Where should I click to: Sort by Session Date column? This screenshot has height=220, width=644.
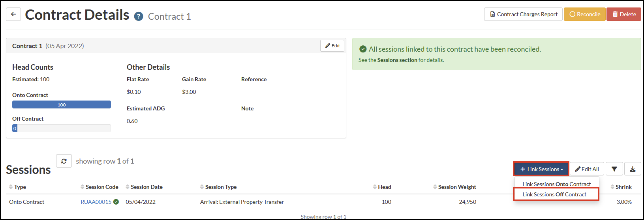click(x=144, y=187)
